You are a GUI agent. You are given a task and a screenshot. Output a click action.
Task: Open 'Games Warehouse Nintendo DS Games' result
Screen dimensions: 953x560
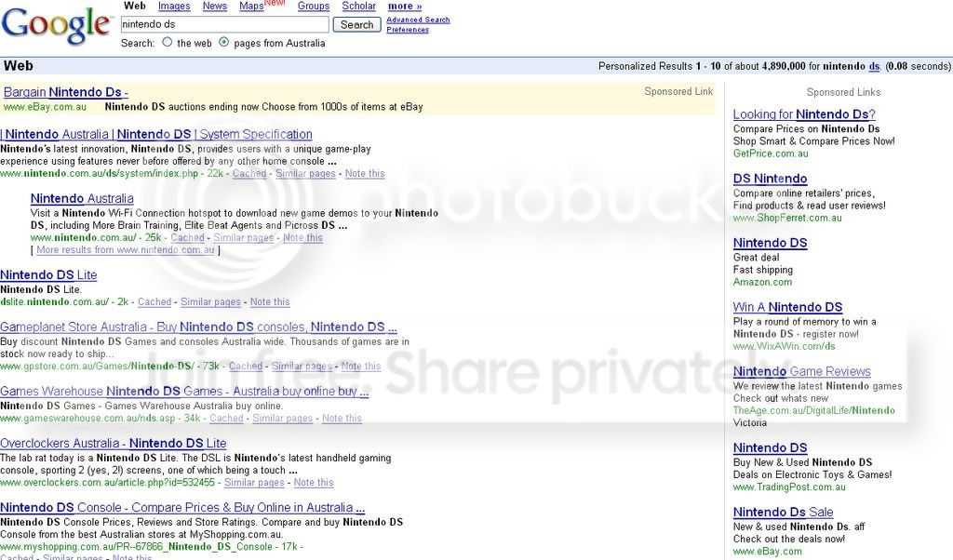coord(185,392)
